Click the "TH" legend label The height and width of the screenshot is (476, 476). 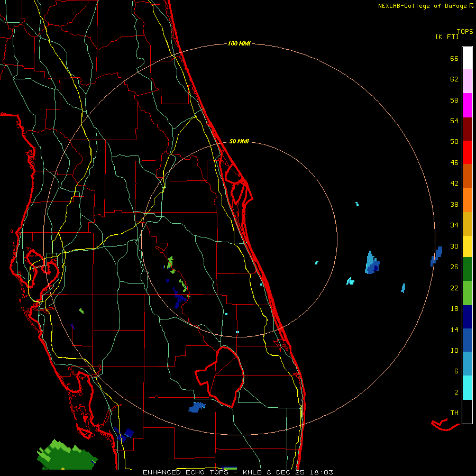[454, 413]
